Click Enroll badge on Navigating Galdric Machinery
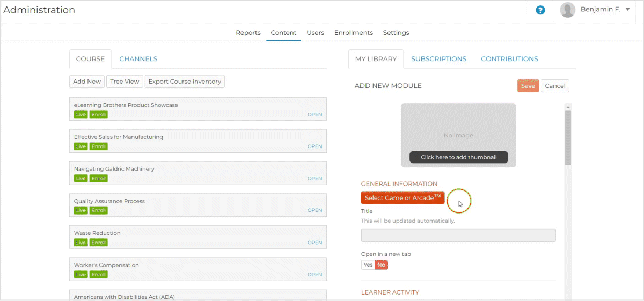644x301 pixels. [99, 178]
